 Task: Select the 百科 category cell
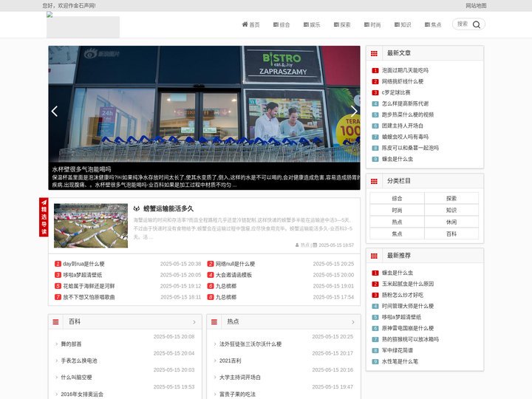point(451,233)
